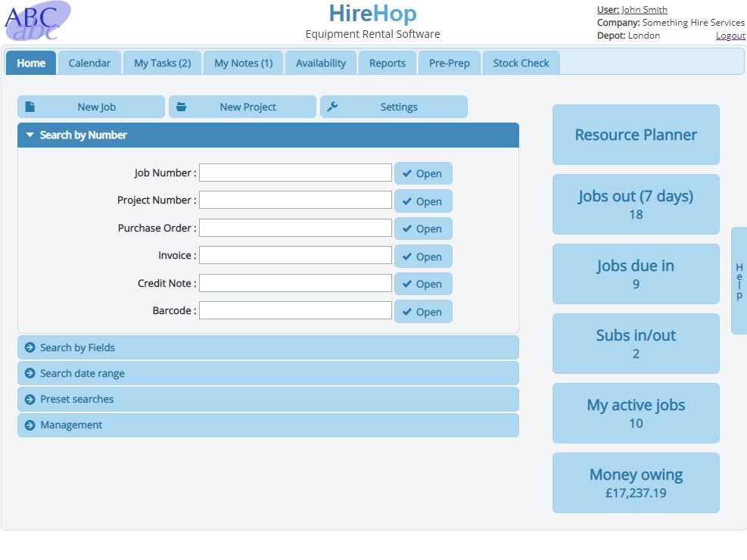Open the My Notes (1) tab
Screen dimensions: 747x560
click(x=244, y=63)
